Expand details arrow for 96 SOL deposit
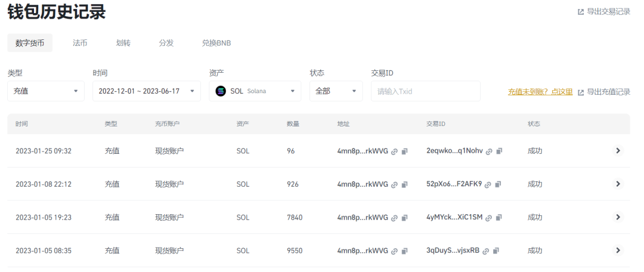 coord(618,151)
